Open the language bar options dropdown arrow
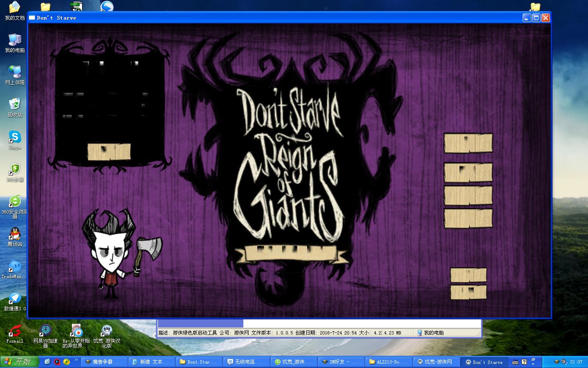 tap(533, 364)
